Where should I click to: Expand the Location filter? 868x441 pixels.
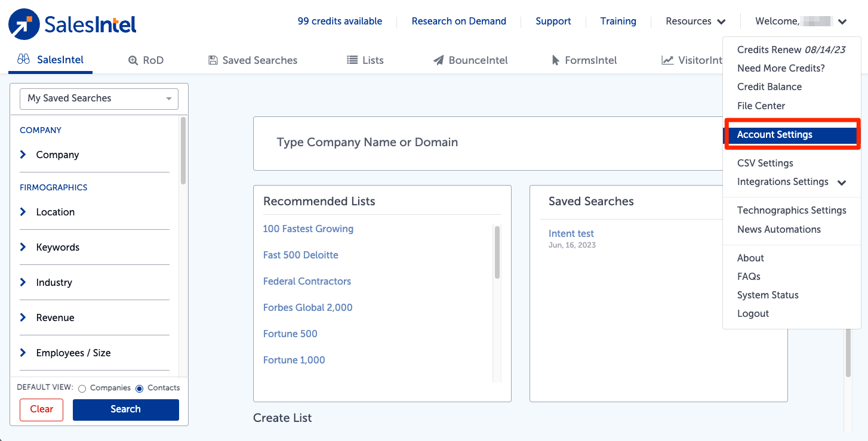click(x=94, y=212)
